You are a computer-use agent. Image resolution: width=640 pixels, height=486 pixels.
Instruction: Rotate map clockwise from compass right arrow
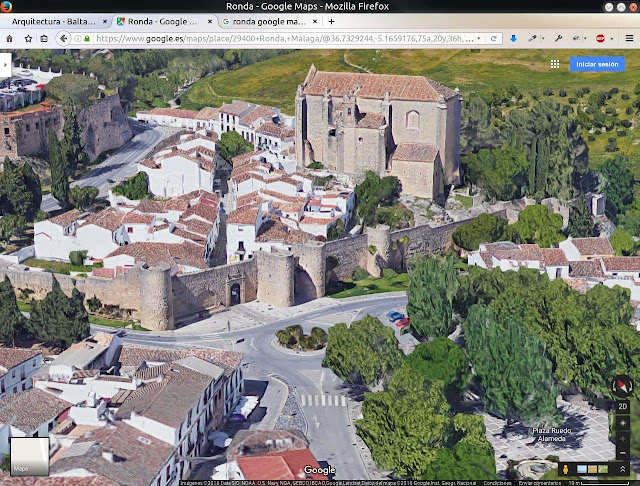click(631, 386)
